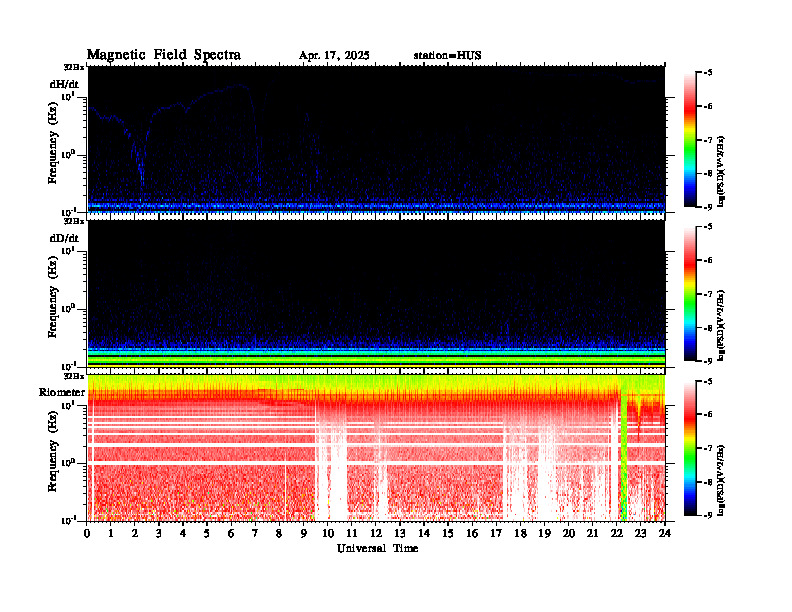Click the -6 tick of the Riometer color bar
This screenshot has height=612, width=792.
[x=708, y=414]
